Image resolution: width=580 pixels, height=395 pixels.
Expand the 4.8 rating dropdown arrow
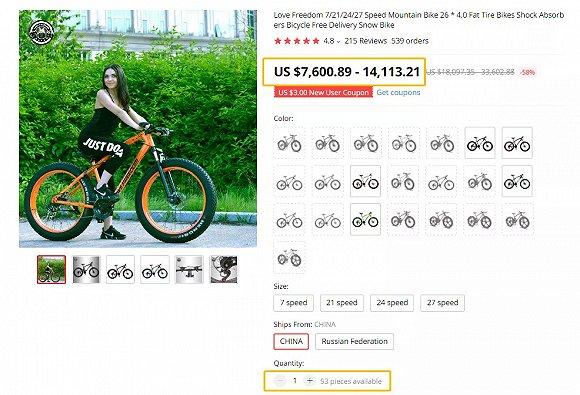(338, 41)
